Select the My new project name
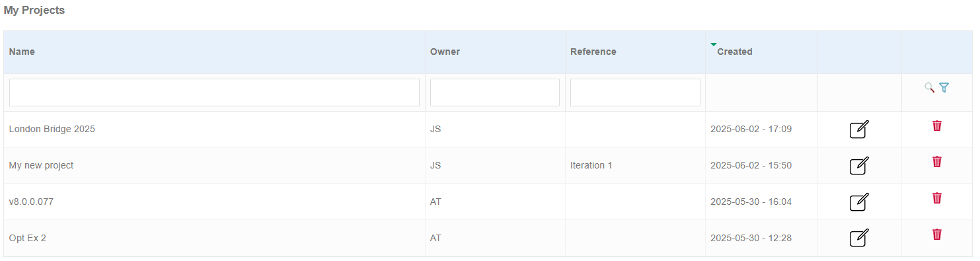The height and width of the screenshot is (261, 980). pyautogui.click(x=41, y=165)
